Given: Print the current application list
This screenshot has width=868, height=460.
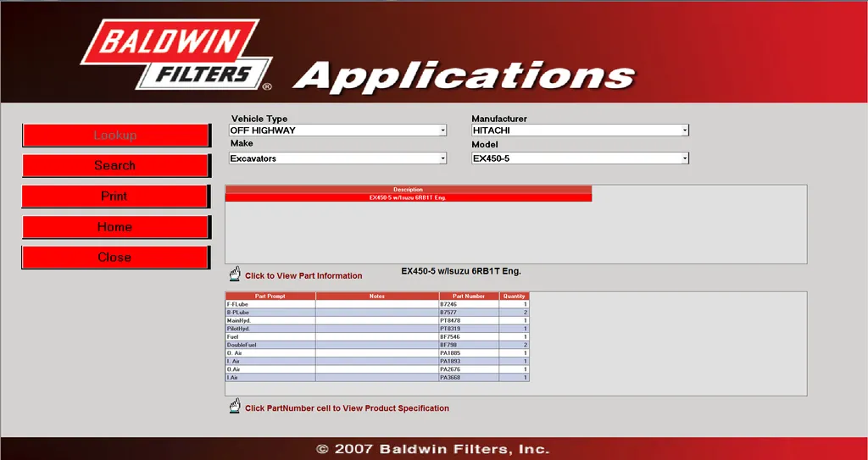Looking at the screenshot, I should [115, 197].
